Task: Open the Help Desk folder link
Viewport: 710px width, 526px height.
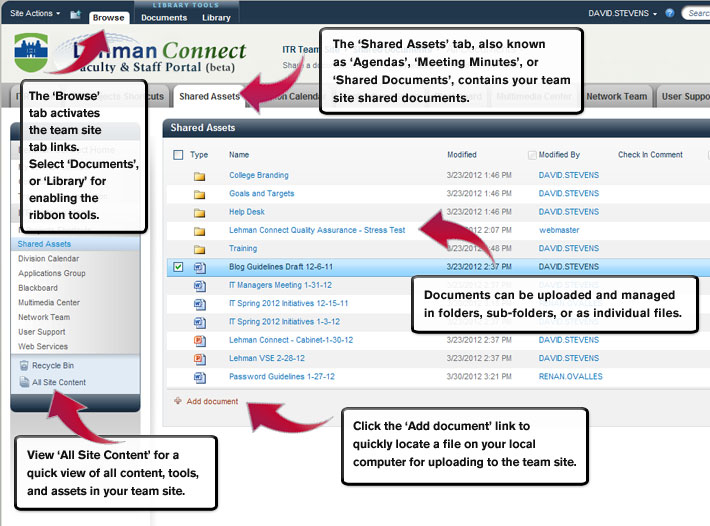Action: point(246,212)
